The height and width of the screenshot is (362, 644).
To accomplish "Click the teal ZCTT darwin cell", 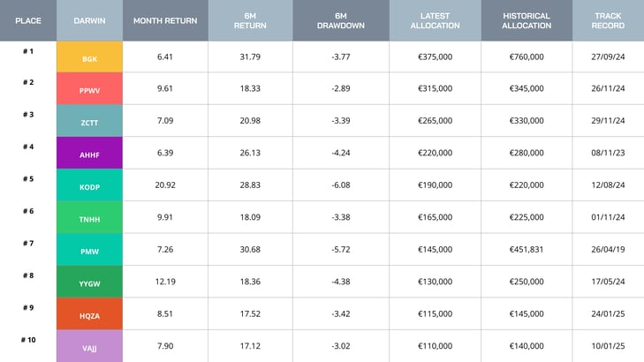I will click(x=89, y=121).
